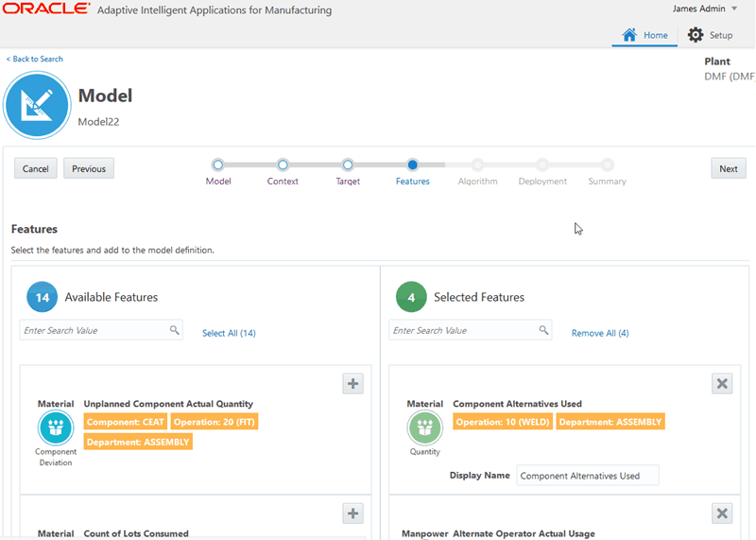Image resolution: width=756 pixels, height=540 pixels.
Task: Click the Model blueprint icon
Action: coord(38,106)
